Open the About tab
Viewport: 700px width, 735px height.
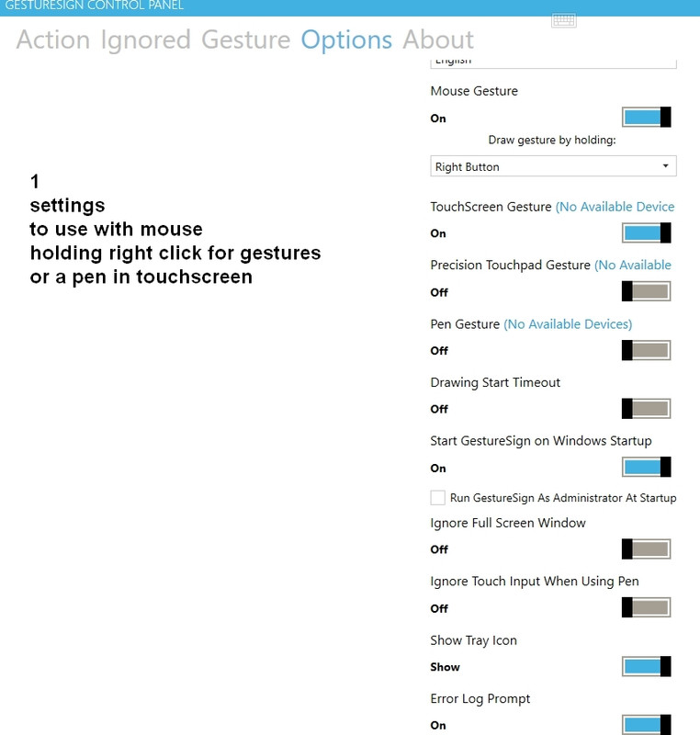point(438,40)
